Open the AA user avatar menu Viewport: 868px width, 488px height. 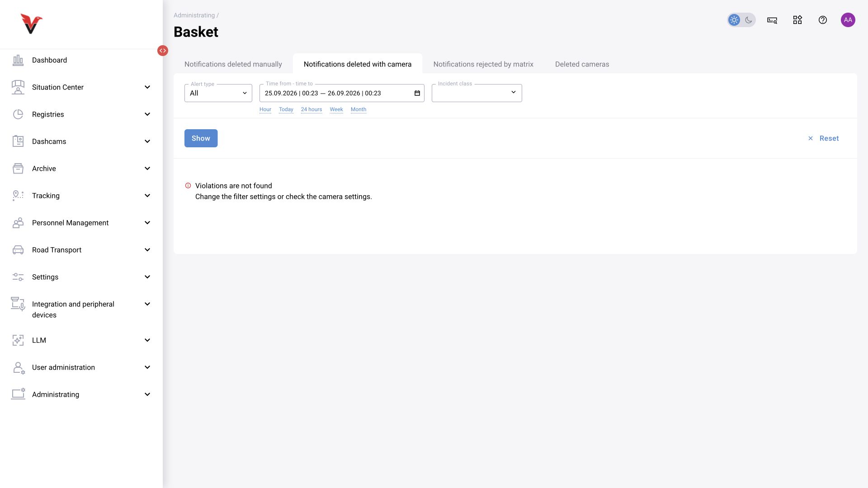[x=848, y=20]
